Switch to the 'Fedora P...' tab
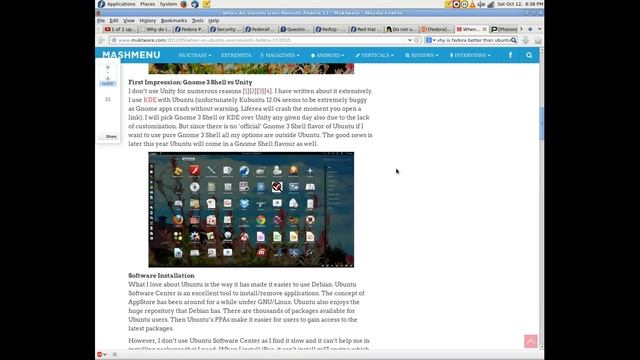 pos(190,29)
